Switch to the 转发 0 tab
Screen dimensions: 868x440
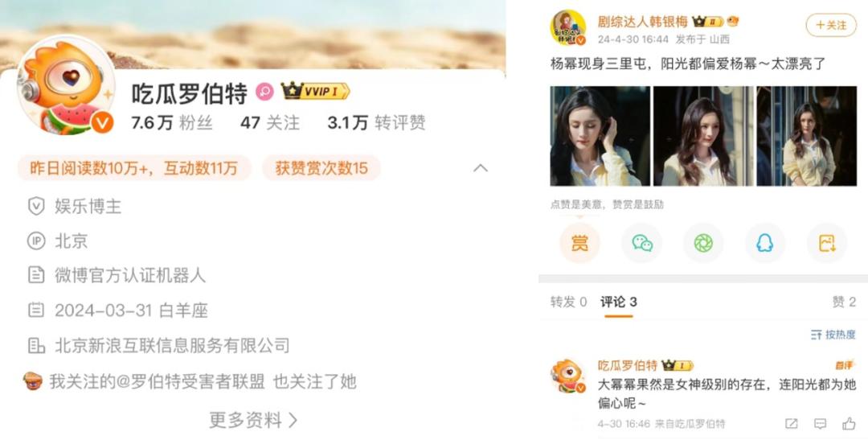pyautogui.click(x=568, y=302)
